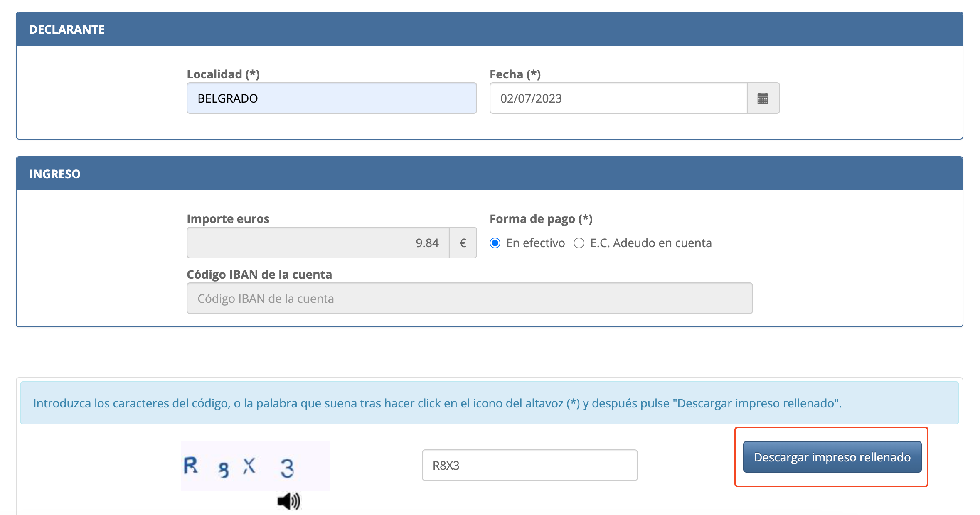Click the Código IBAN de la cuenta input
The image size is (980, 515).
coord(469,299)
